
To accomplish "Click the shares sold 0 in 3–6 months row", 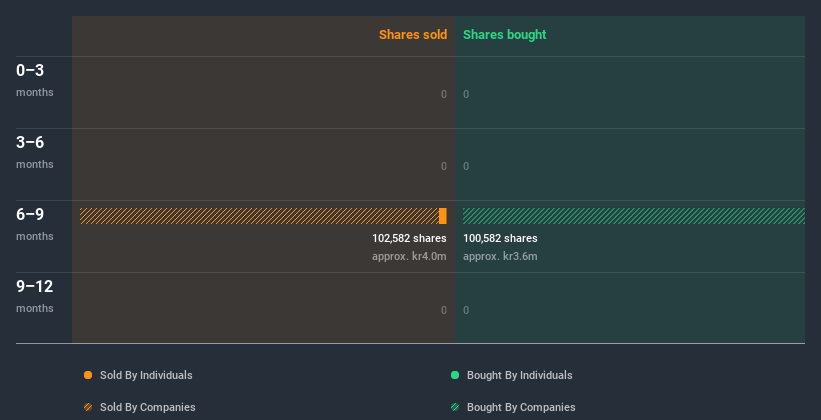I will click(x=444, y=167).
